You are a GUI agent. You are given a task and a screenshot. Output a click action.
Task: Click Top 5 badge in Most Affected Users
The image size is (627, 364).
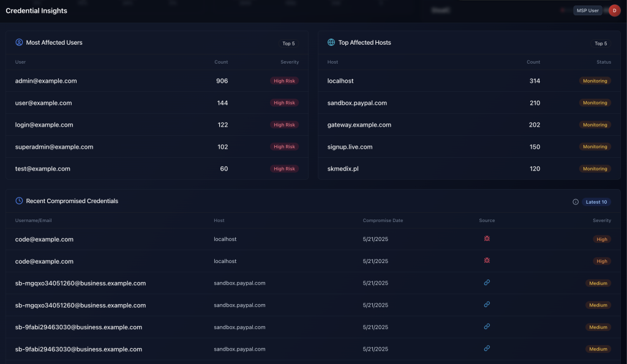click(x=288, y=43)
